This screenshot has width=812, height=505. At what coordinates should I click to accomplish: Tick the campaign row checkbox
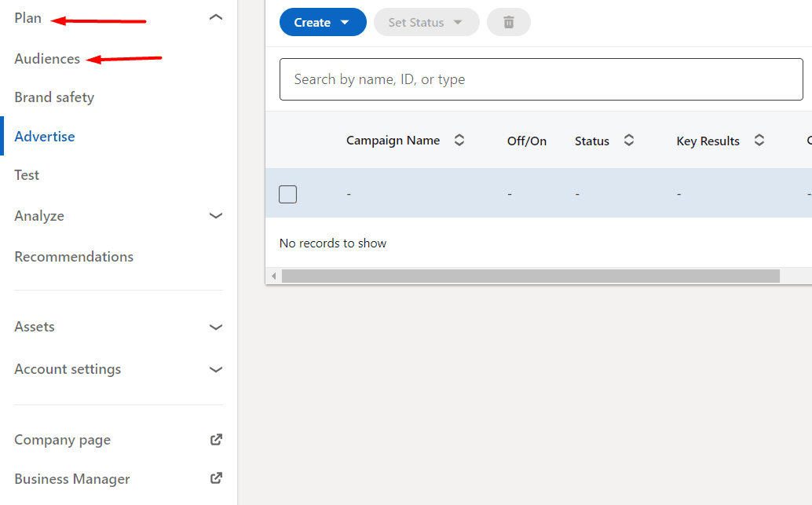pos(288,194)
